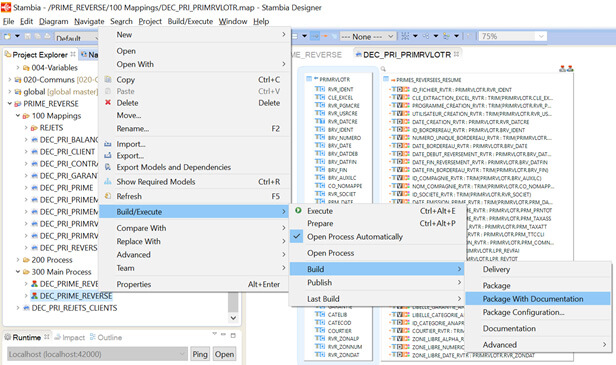
Task: Click the Project Explorer scrollbar down arrow
Action: coord(233,317)
